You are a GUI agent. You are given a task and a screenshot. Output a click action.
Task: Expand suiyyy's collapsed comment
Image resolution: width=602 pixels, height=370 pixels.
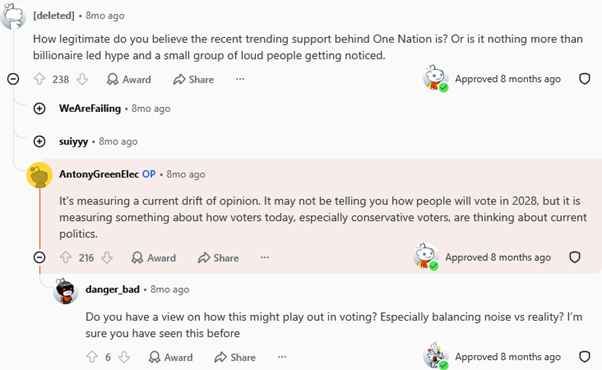39,142
